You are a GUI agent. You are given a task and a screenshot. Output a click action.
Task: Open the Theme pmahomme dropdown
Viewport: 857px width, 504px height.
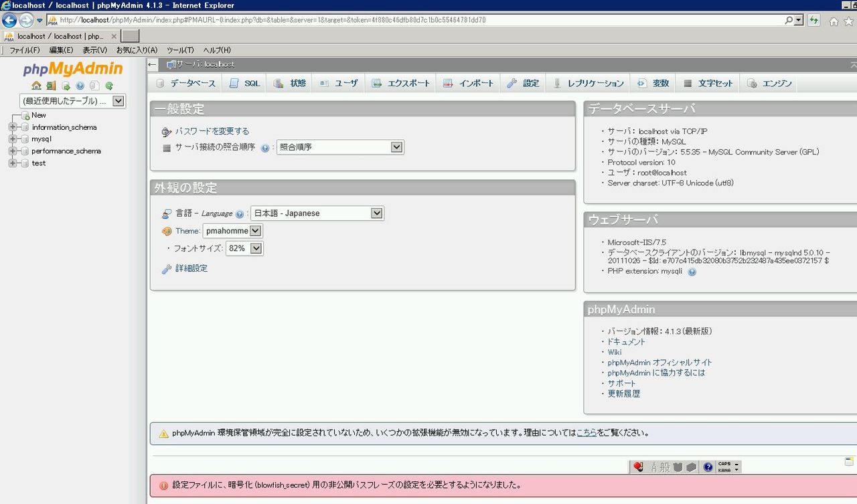tap(233, 231)
